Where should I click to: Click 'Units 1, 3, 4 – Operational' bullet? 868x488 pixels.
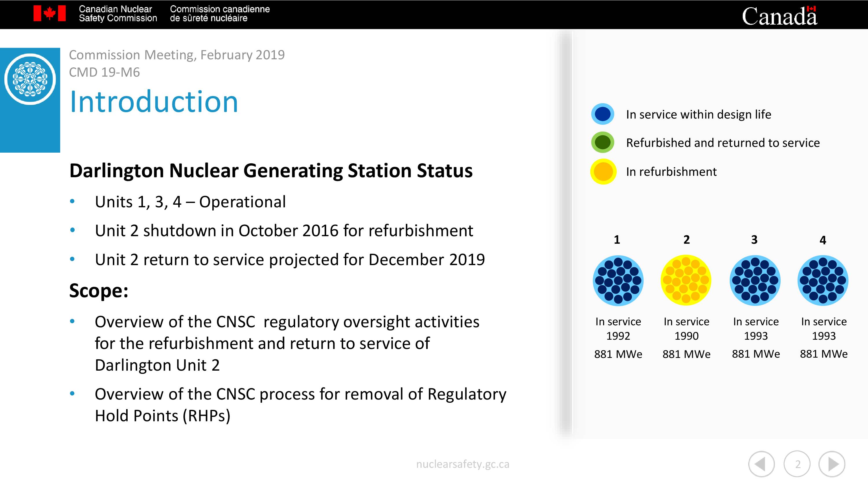click(190, 202)
